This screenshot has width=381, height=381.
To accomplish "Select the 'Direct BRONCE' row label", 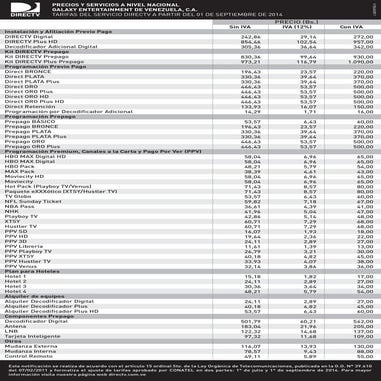I will 28,72.
